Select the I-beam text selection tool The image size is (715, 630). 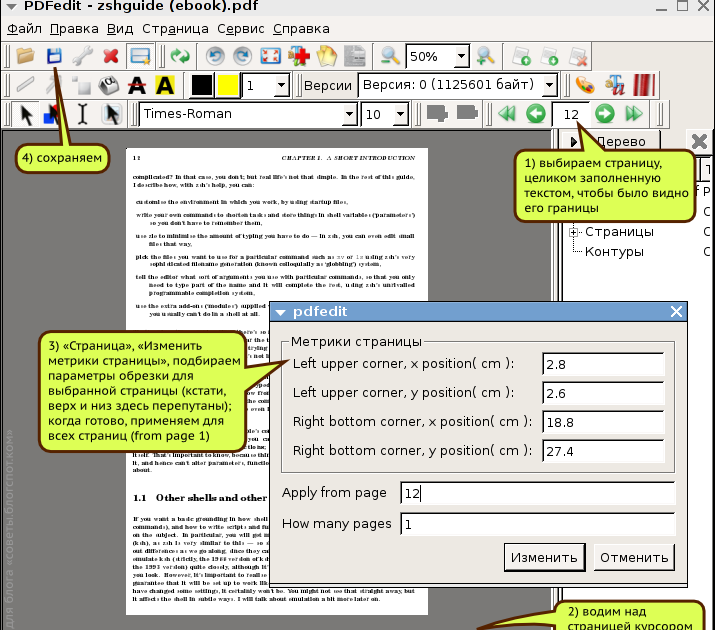[x=83, y=114]
